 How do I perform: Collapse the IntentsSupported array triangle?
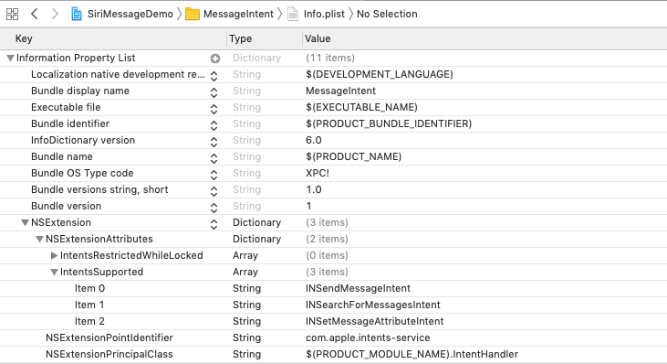(x=54, y=272)
